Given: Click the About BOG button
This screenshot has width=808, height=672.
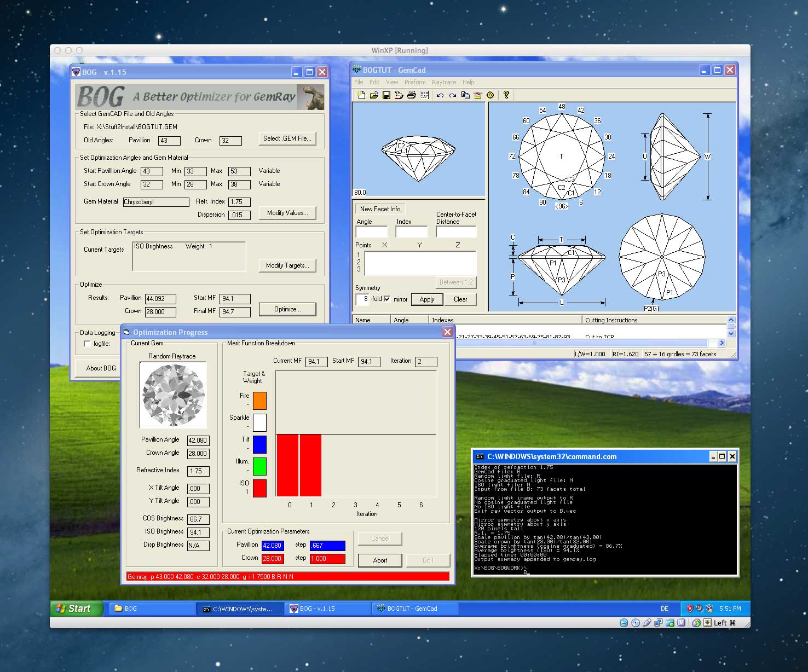Looking at the screenshot, I should (x=101, y=368).
